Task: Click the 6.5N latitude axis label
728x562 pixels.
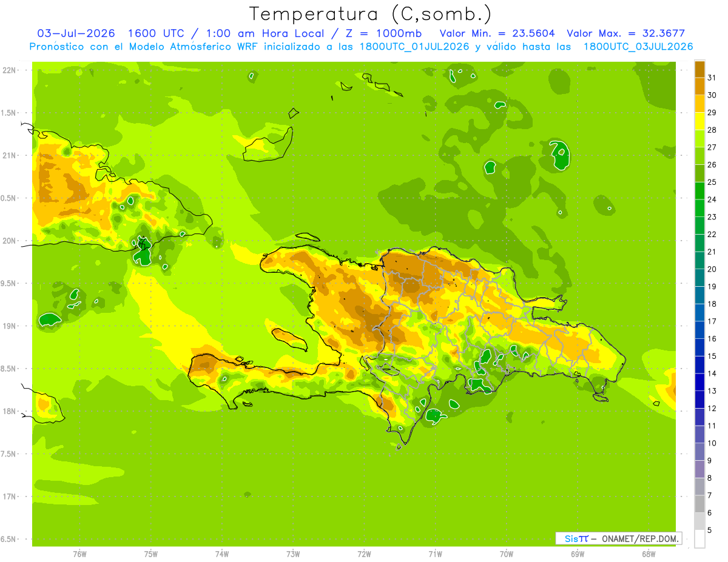Action: point(9,540)
